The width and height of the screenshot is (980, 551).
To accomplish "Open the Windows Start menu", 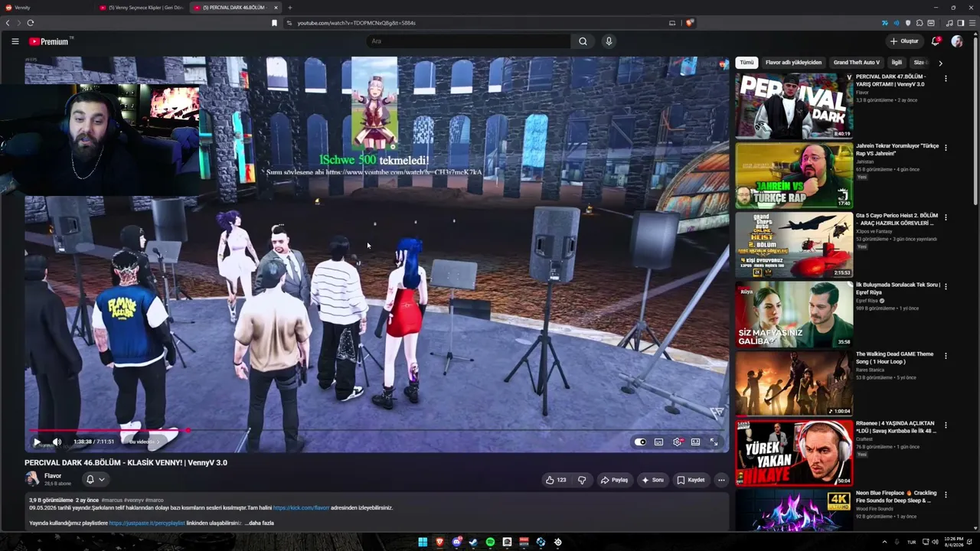I will [422, 542].
